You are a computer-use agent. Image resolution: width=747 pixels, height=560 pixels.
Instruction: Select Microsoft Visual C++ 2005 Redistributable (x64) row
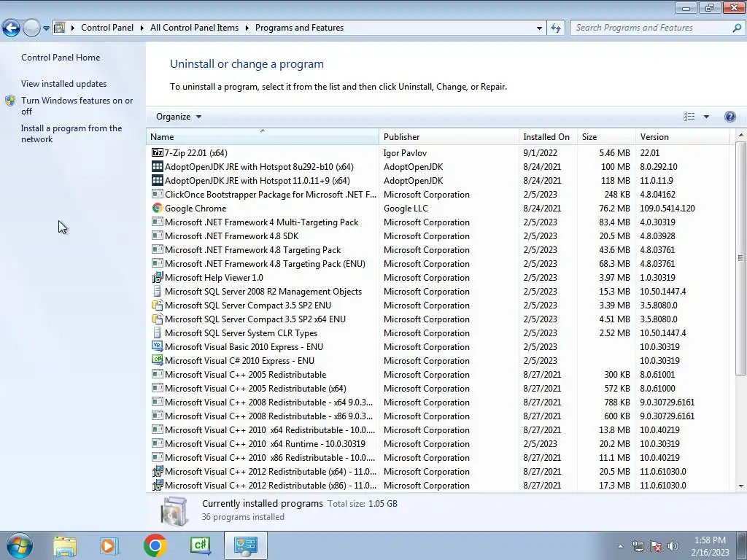click(438, 388)
